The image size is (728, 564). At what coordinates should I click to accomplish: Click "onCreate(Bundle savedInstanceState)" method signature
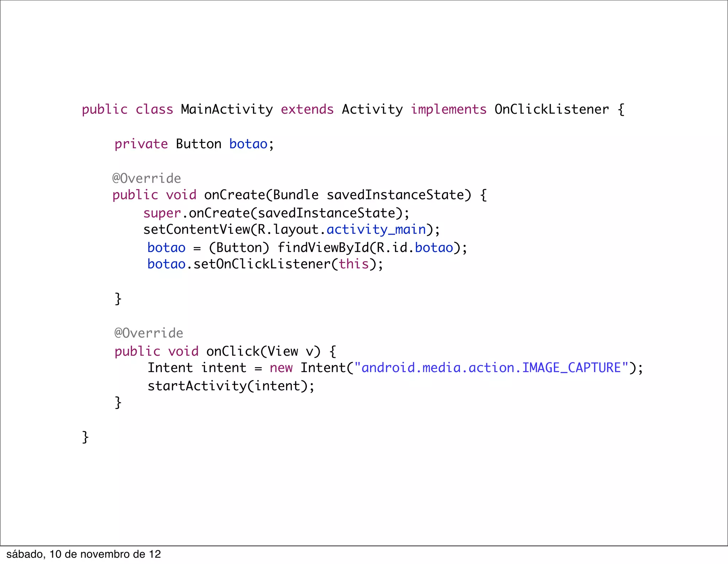pos(338,195)
